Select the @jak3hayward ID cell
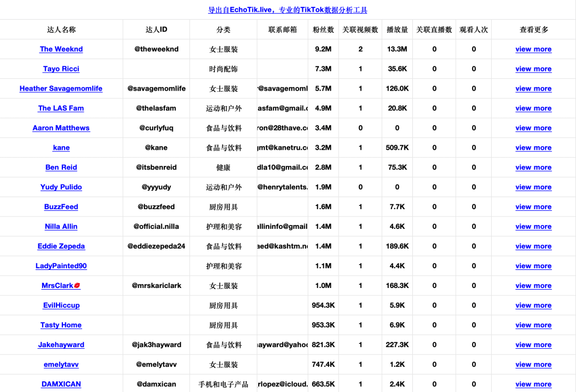The height and width of the screenshot is (392, 576). pos(156,345)
